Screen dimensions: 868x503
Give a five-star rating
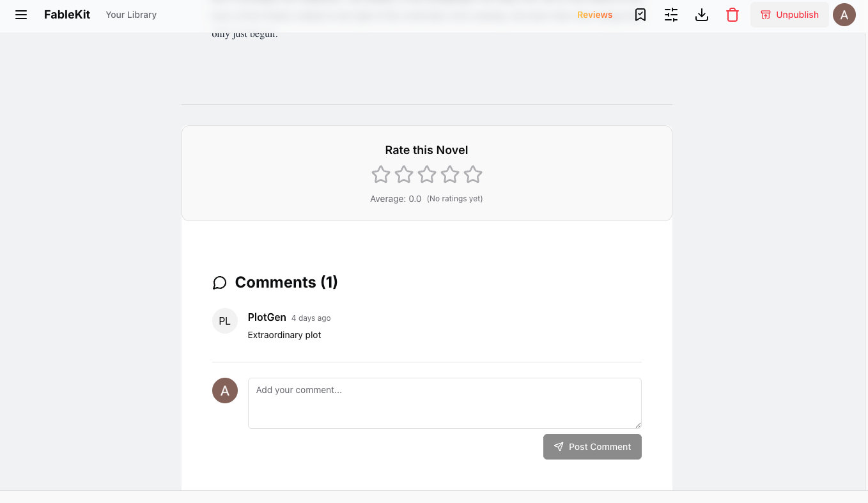[473, 174]
